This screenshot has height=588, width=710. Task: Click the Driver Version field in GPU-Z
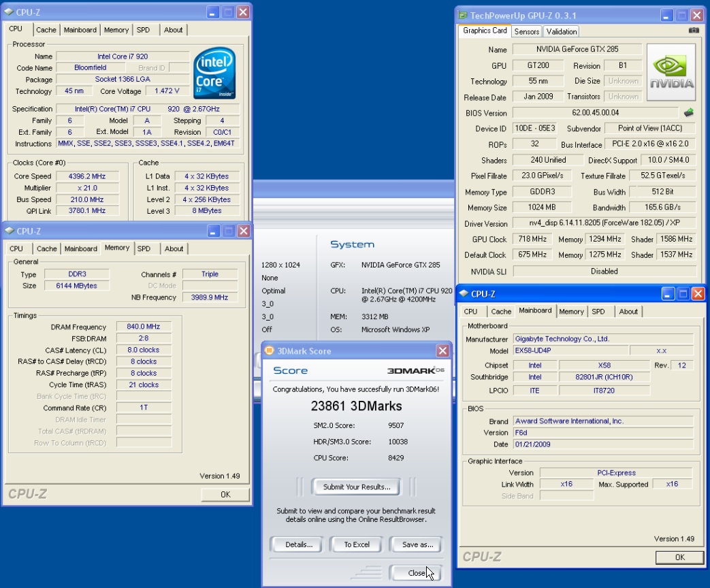coord(604,223)
